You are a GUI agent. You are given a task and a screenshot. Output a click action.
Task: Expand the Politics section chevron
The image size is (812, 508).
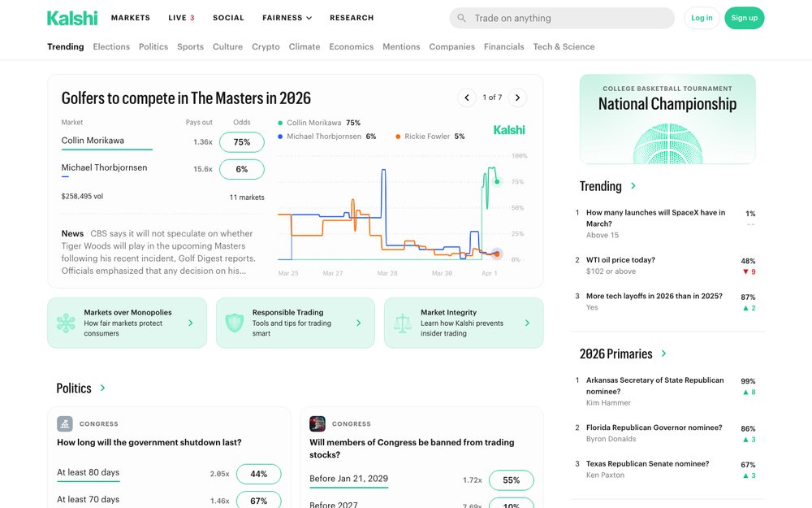pyautogui.click(x=103, y=389)
